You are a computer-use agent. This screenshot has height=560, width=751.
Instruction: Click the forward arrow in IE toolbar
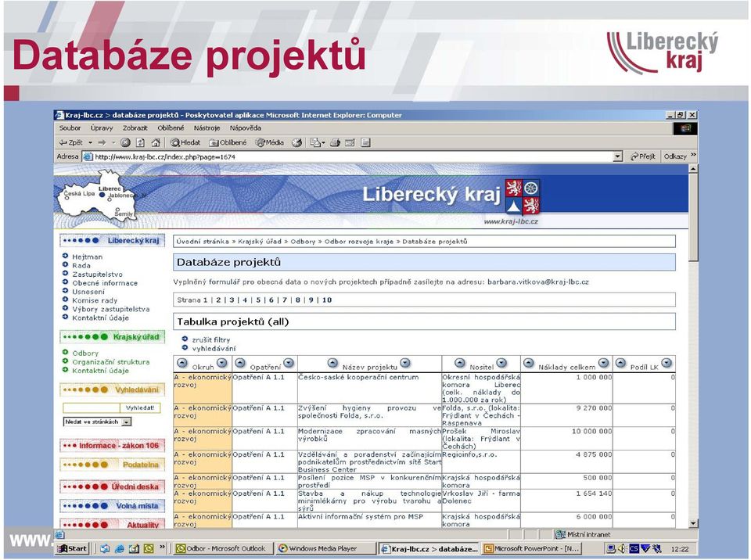[x=102, y=143]
